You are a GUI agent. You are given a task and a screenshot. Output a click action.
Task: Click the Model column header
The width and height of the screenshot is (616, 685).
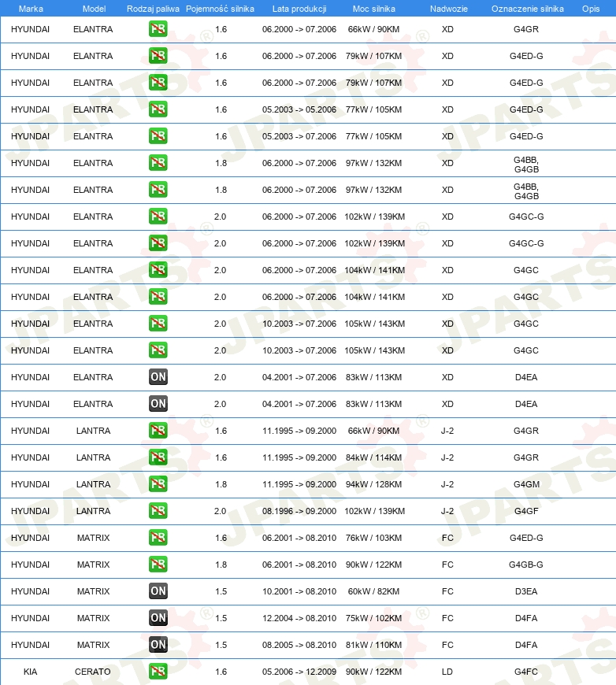94,9
